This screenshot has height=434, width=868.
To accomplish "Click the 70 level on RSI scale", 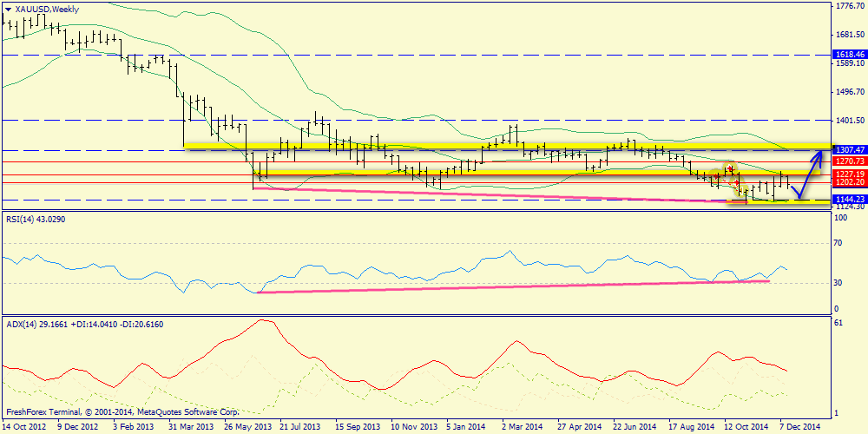I will (x=838, y=243).
